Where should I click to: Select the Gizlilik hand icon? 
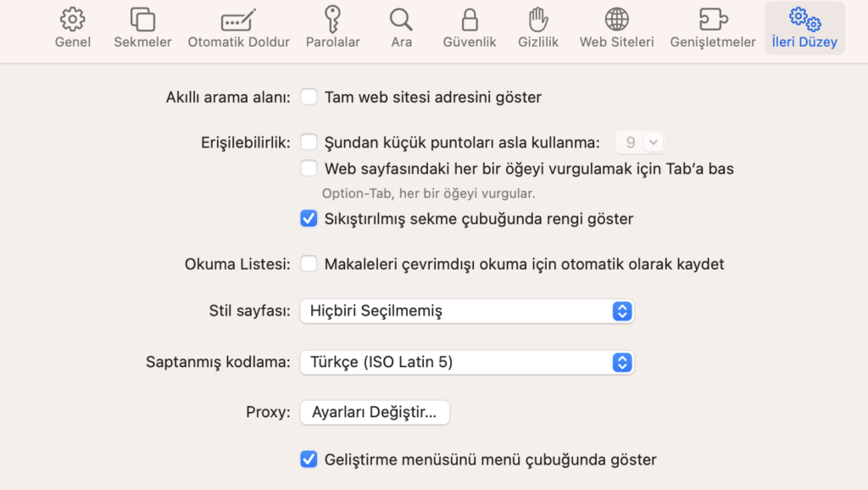537,25
